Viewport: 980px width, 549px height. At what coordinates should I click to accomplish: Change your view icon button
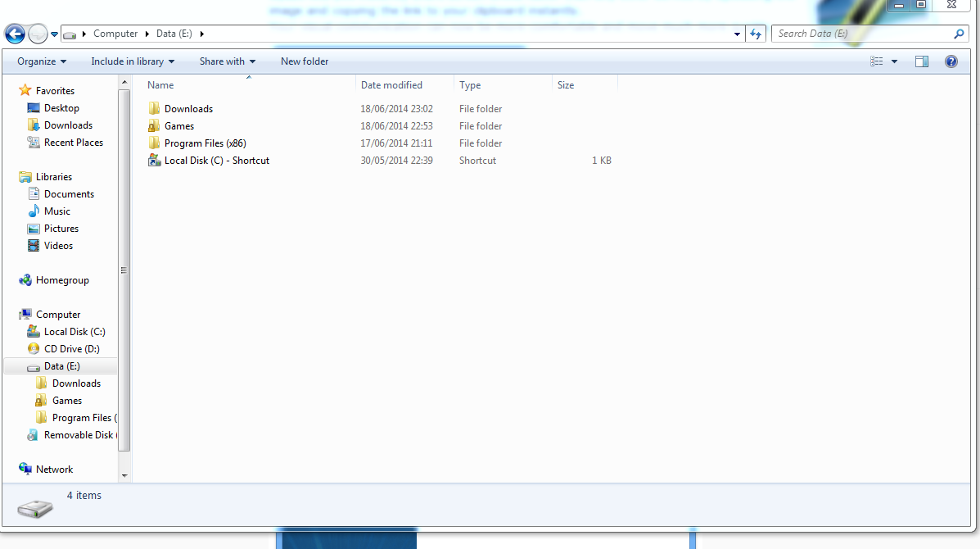(x=877, y=61)
